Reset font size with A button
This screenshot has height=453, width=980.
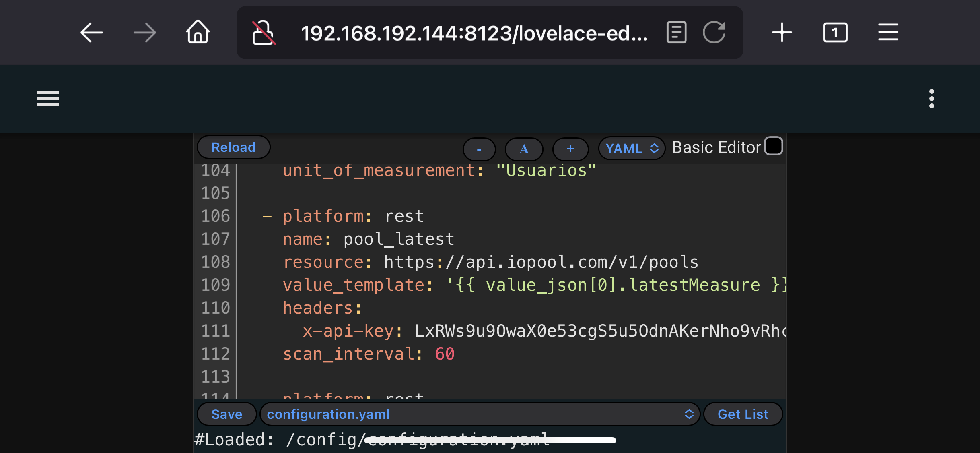point(524,149)
